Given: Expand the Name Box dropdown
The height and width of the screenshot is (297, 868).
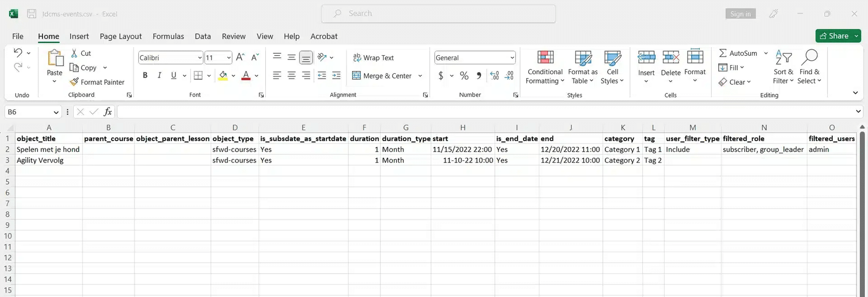Looking at the screenshot, I should [56, 112].
